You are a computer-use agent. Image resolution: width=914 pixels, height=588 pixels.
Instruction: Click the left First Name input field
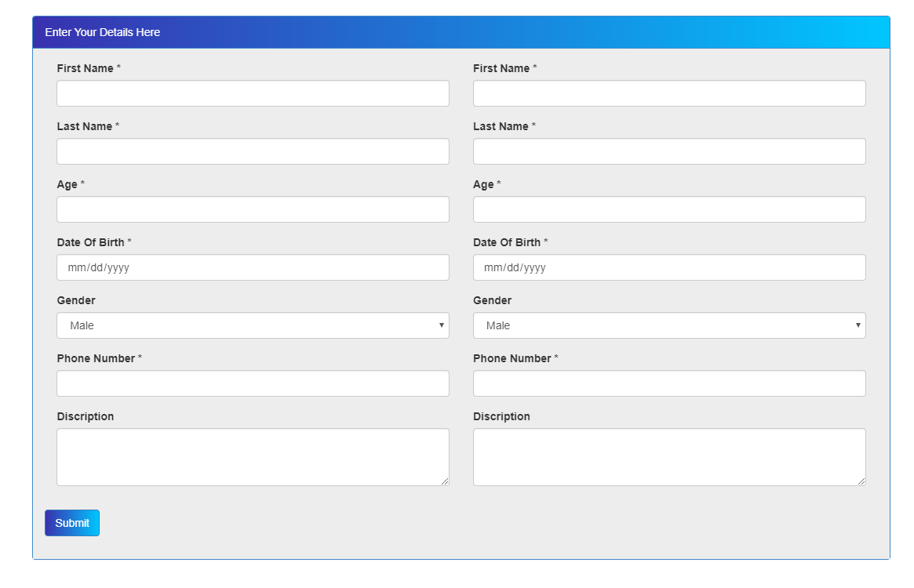(x=252, y=93)
